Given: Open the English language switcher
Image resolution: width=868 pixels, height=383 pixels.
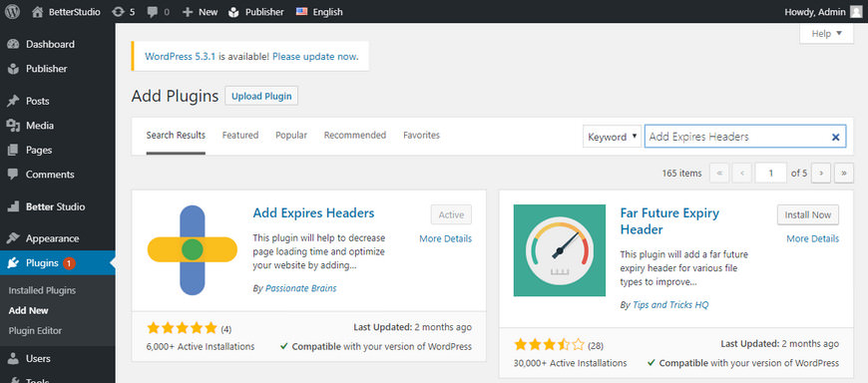Looking at the screenshot, I should coord(319,12).
